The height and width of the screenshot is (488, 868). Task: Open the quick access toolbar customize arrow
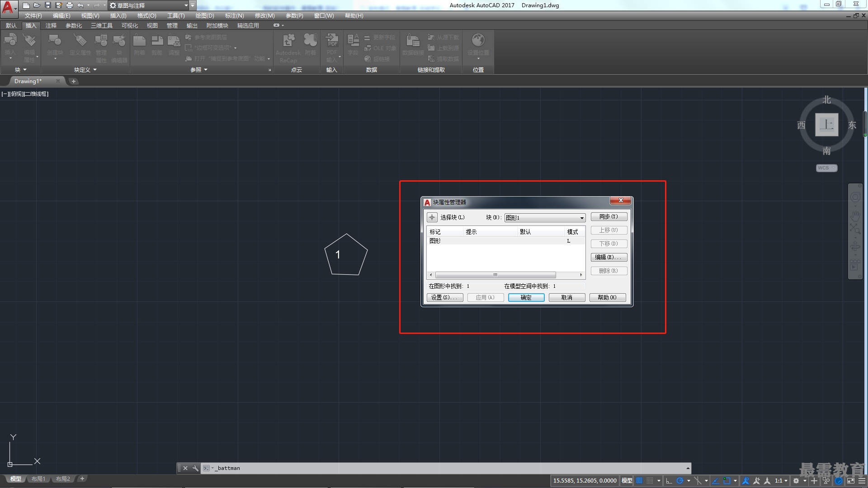(x=193, y=5)
